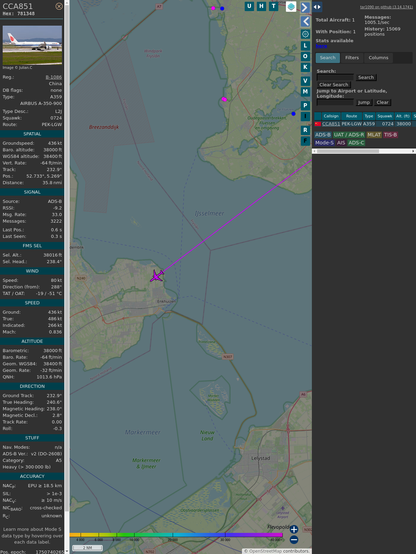The image size is (416, 554).
Task: Toggle the L labels button
Action: (305, 46)
